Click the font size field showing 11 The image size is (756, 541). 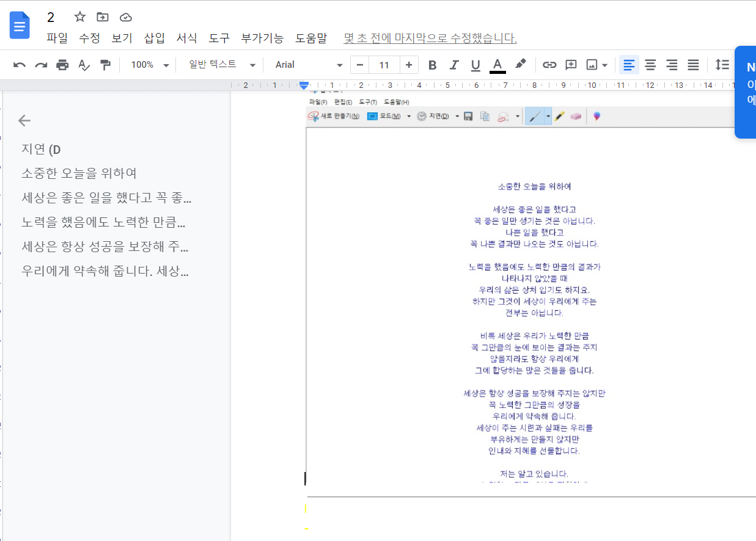pos(384,65)
